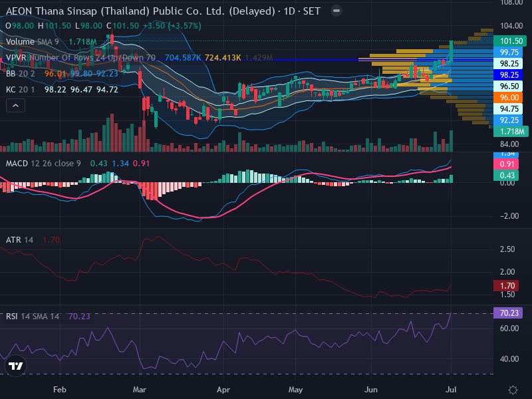Click the Mar date on time axis
The image size is (532, 399).
(140, 390)
